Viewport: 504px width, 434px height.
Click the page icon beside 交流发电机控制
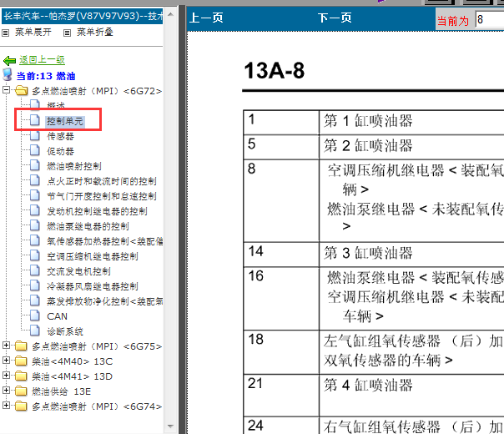click(35, 270)
